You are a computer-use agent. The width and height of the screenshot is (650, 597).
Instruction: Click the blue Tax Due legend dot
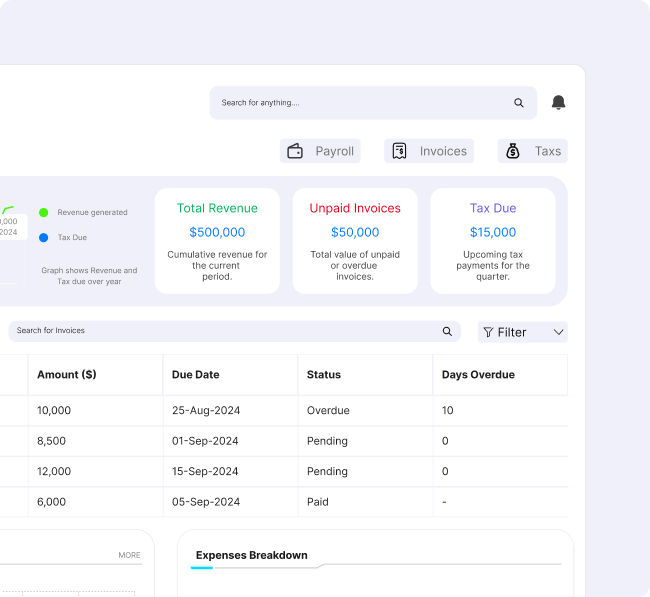[43, 238]
